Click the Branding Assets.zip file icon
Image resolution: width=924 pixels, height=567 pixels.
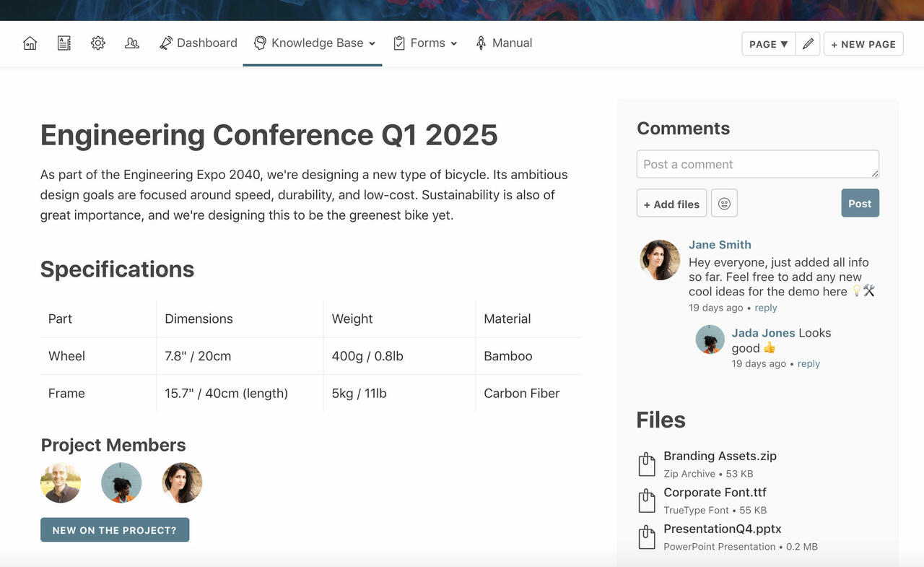pos(647,464)
